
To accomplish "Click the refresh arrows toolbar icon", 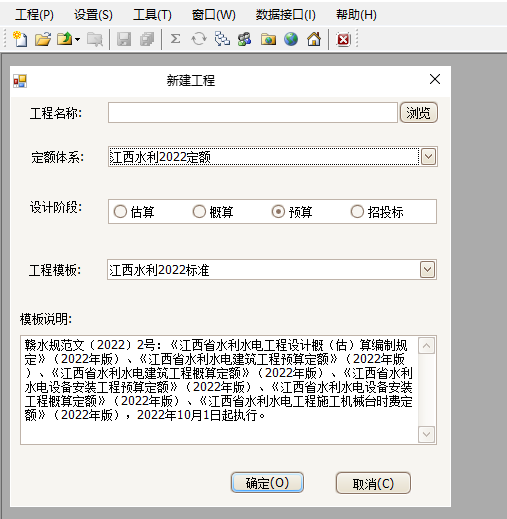I will [x=199, y=39].
